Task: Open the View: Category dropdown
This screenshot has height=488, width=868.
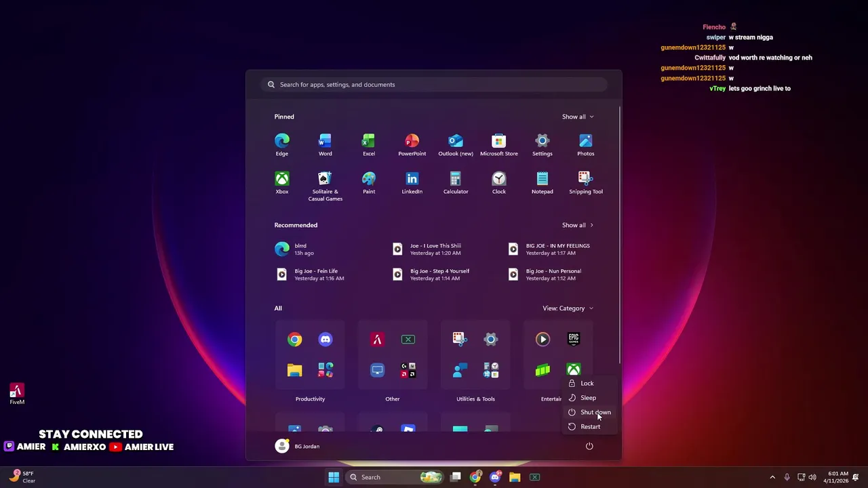Action: [568, 308]
